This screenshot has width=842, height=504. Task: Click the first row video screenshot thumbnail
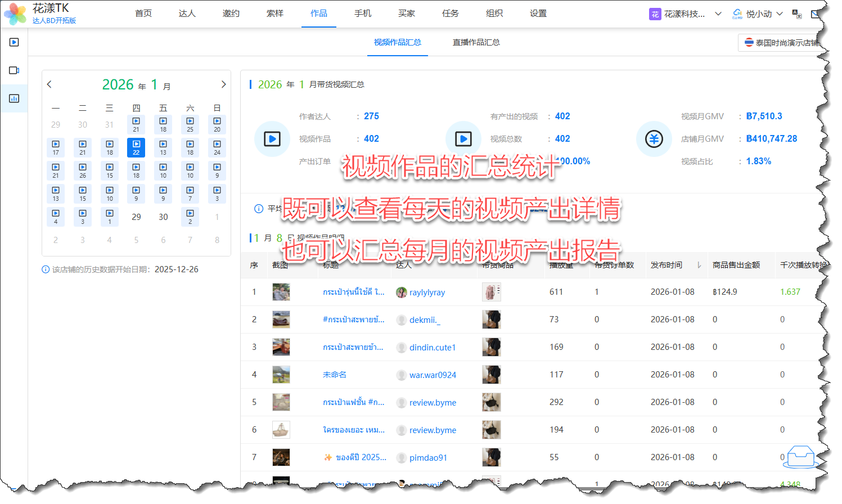[x=281, y=292]
